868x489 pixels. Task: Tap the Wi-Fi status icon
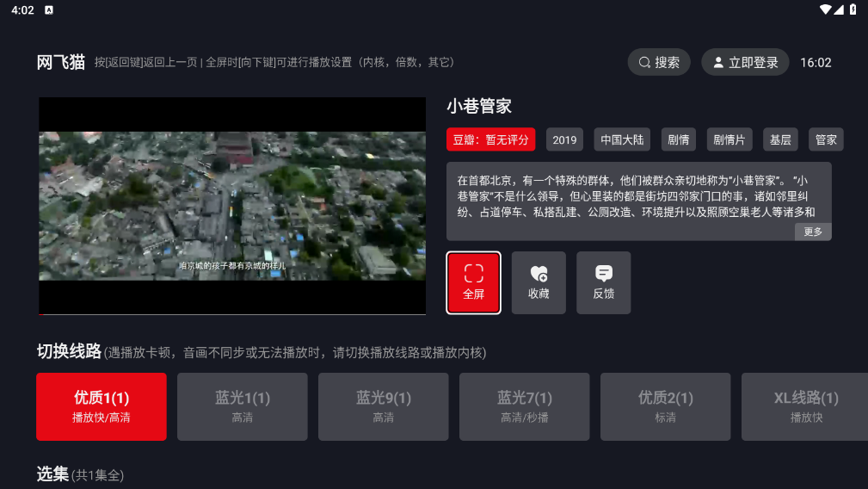[826, 9]
